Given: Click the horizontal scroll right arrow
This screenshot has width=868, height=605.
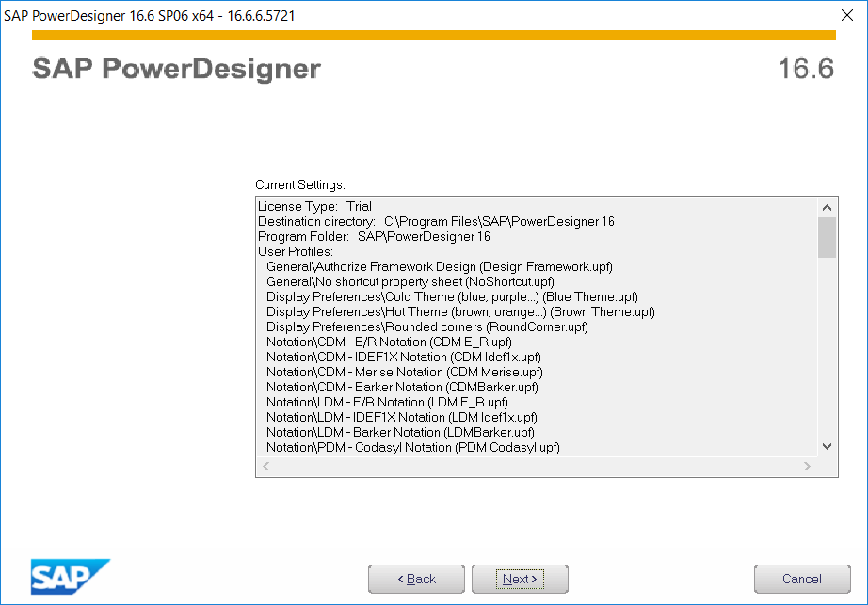Looking at the screenshot, I should (x=807, y=466).
